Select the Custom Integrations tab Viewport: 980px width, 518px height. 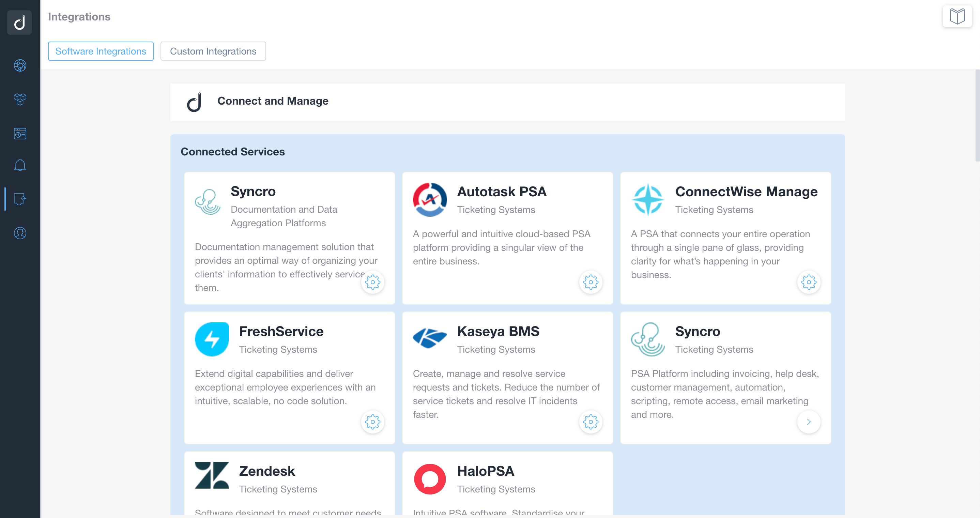coord(213,50)
